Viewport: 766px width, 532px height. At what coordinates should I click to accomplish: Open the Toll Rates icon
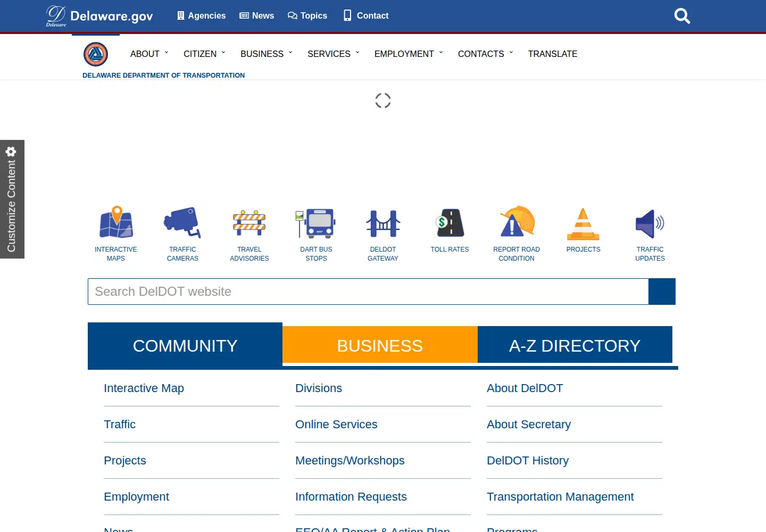click(450, 223)
